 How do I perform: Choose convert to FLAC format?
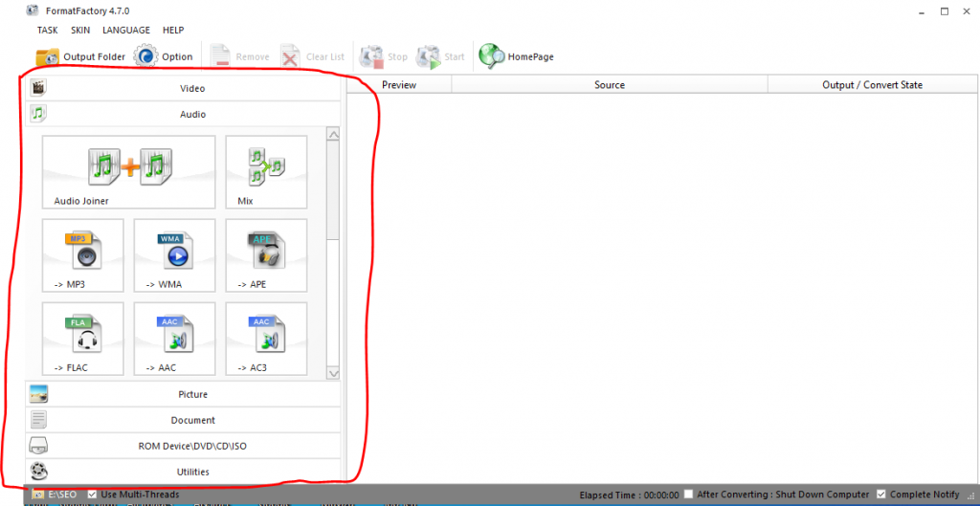click(83, 339)
